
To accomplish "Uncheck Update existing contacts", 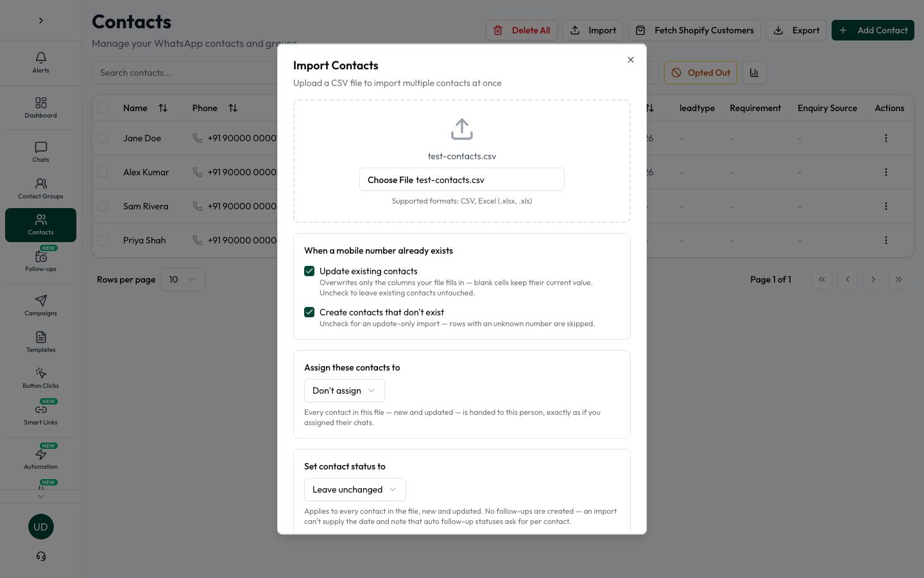I will click(x=309, y=271).
